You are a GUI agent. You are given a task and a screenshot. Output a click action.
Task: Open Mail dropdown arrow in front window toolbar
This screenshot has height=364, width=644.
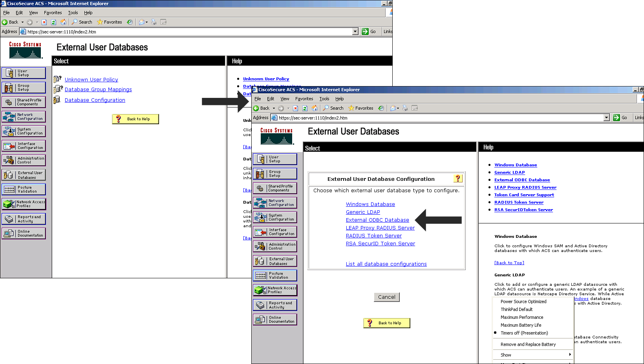coord(398,108)
